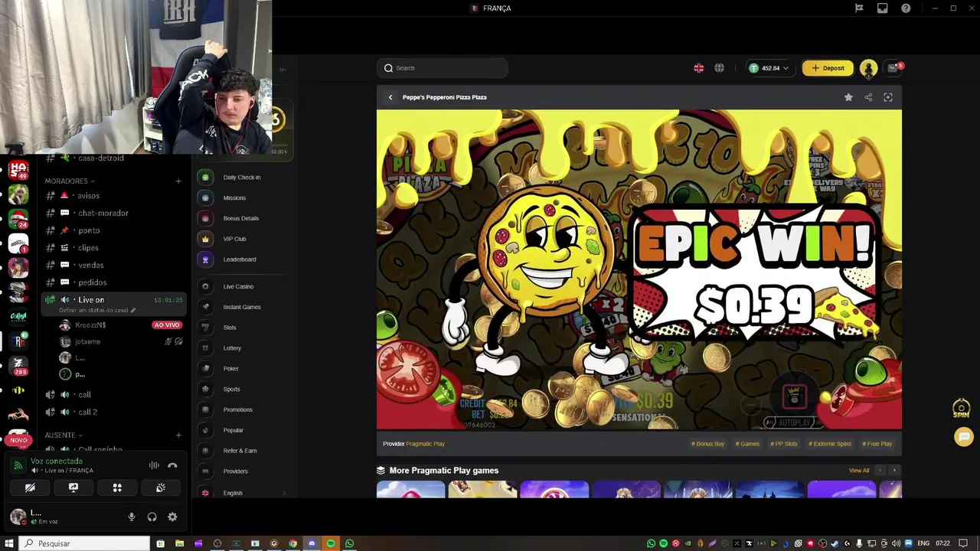Share the Peppe's Pepperoni Pizza Plaza game
The width and height of the screenshot is (980, 551).
pyautogui.click(x=868, y=97)
